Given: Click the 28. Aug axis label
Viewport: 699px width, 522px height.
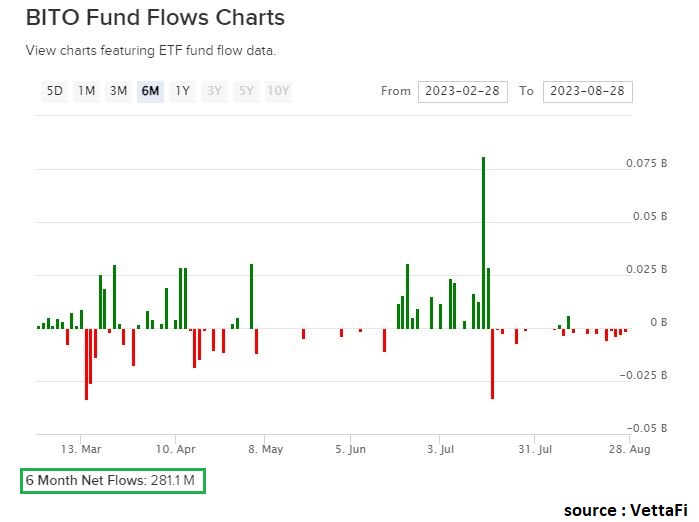Looking at the screenshot, I should (x=630, y=449).
